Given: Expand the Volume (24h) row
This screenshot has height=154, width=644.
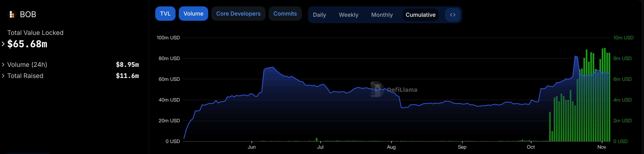Looking at the screenshot, I should click(x=3, y=65).
